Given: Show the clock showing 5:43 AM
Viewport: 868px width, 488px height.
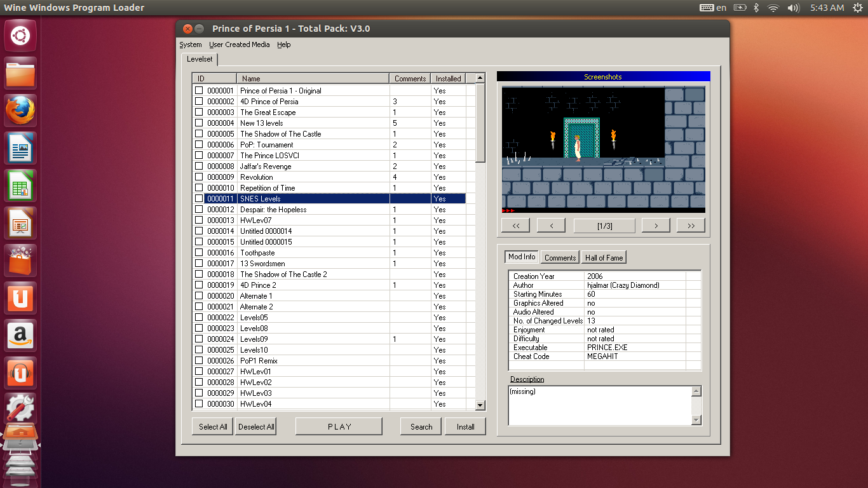Looking at the screenshot, I should coord(827,8).
